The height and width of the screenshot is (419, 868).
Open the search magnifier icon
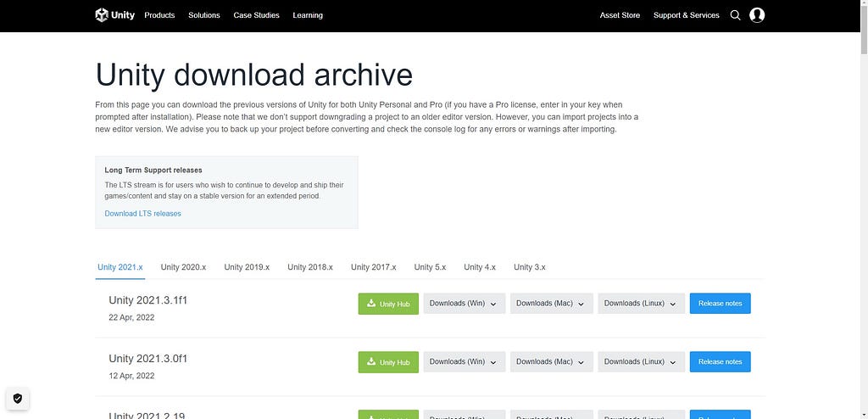point(735,15)
